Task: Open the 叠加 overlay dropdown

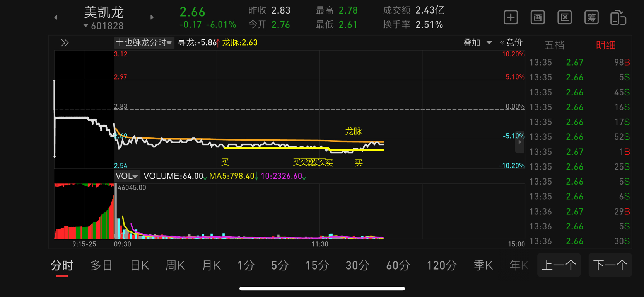Action: click(478, 42)
